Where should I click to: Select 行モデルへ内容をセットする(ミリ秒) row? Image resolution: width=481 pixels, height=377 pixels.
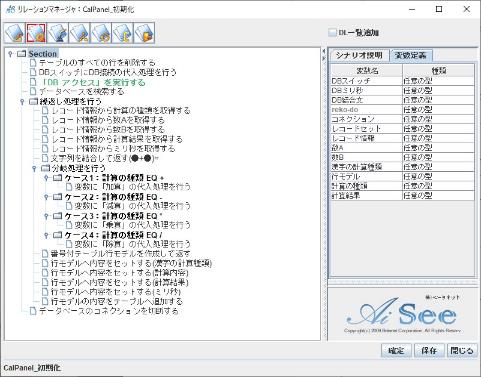(x=116, y=292)
